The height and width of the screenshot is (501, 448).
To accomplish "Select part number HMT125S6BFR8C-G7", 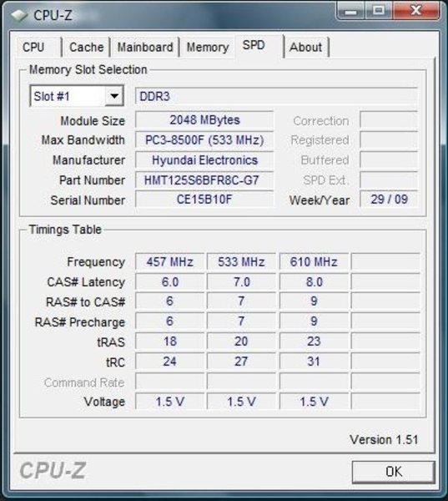I will coord(204,180).
